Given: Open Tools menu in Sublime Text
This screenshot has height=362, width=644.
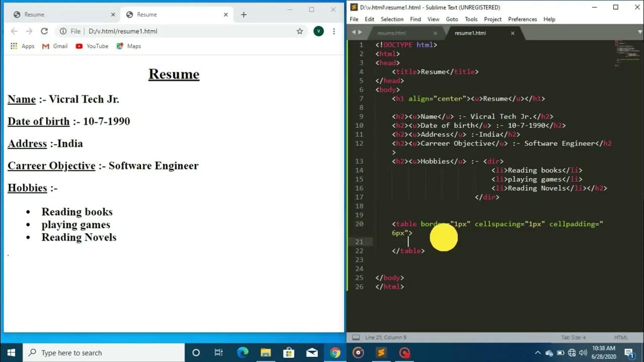Looking at the screenshot, I should click(x=471, y=19).
